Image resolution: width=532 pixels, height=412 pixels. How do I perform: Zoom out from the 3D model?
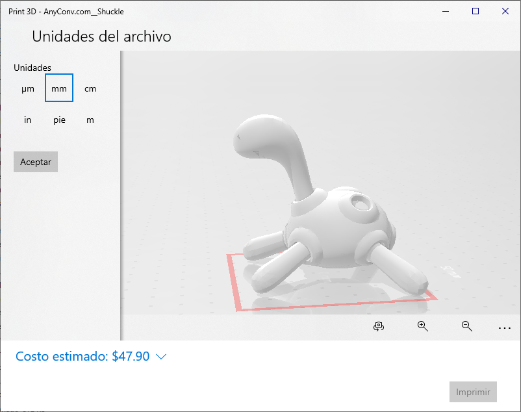pos(466,326)
